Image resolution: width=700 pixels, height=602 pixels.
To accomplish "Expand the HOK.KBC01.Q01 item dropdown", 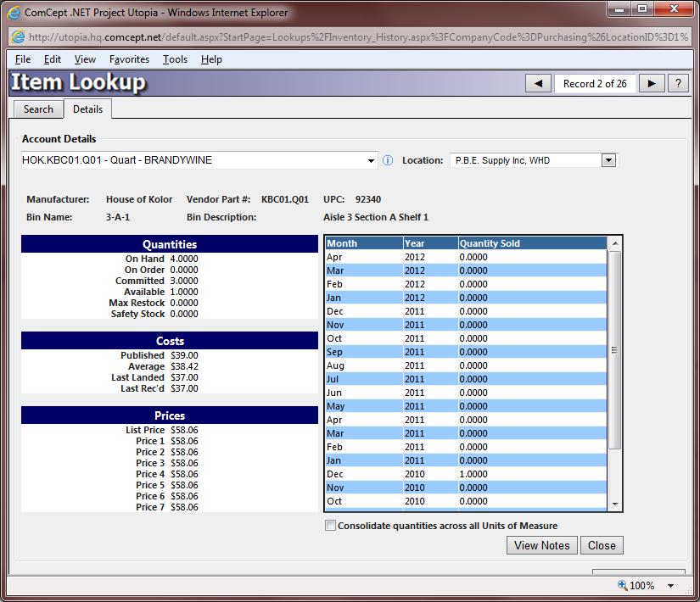I will (371, 160).
